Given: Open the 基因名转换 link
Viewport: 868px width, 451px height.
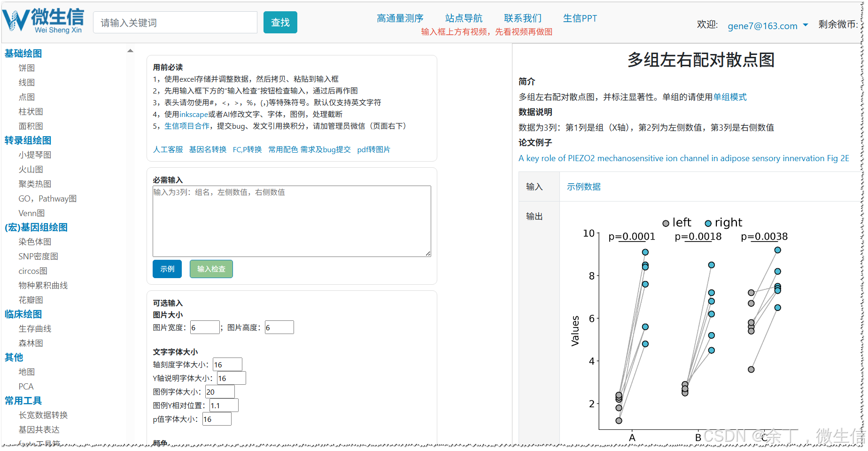Looking at the screenshot, I should pos(208,149).
